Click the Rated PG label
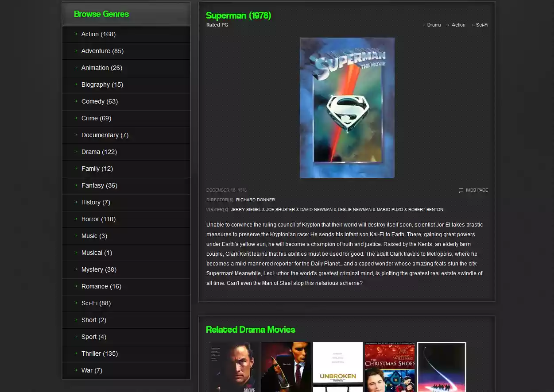Viewport: 554px width, 392px height. [217, 25]
